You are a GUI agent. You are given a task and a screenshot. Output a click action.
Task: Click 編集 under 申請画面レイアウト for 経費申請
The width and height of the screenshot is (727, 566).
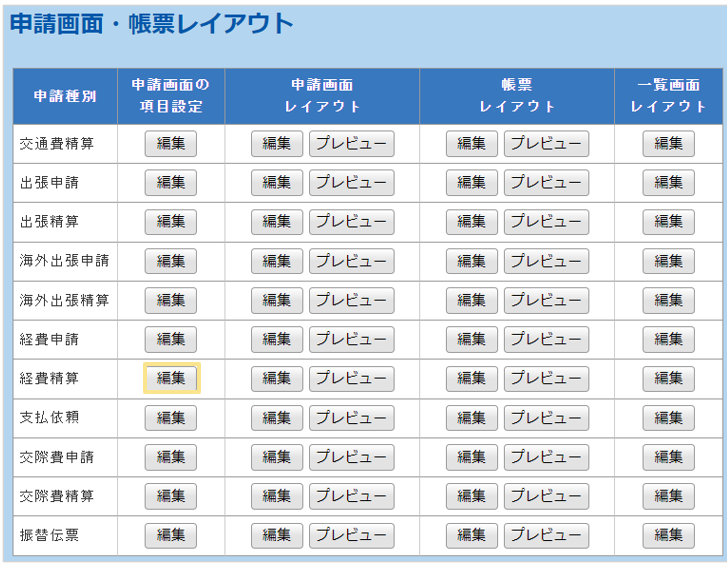(x=276, y=339)
